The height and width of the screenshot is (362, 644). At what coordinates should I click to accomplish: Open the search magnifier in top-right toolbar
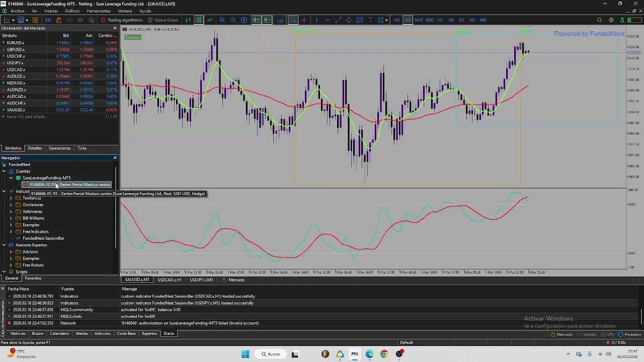pyautogui.click(x=599, y=20)
